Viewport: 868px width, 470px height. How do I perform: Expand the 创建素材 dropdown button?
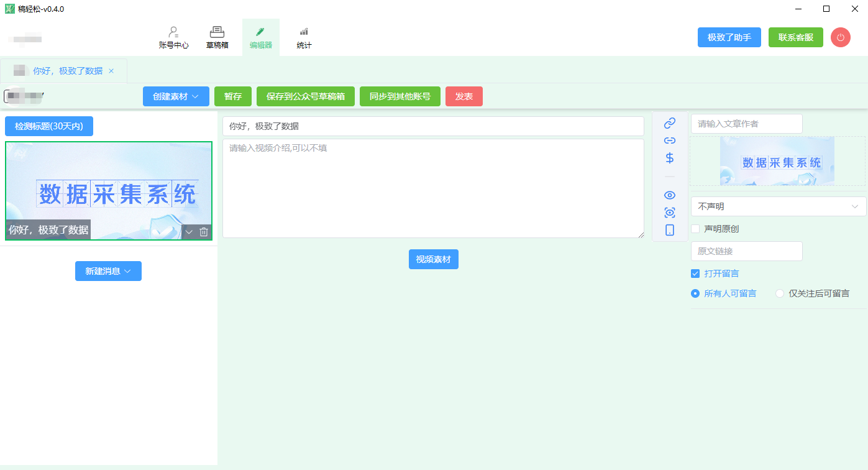[176, 96]
